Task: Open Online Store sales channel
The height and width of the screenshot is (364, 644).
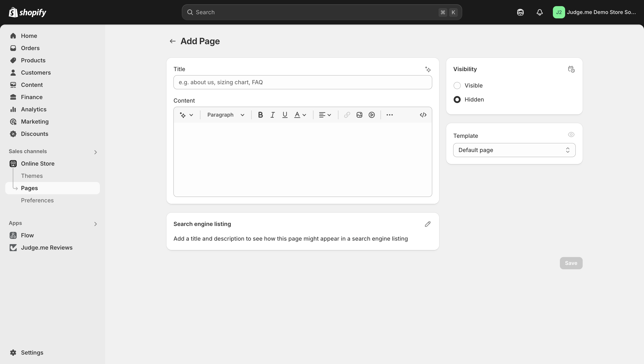Action: [53, 163]
